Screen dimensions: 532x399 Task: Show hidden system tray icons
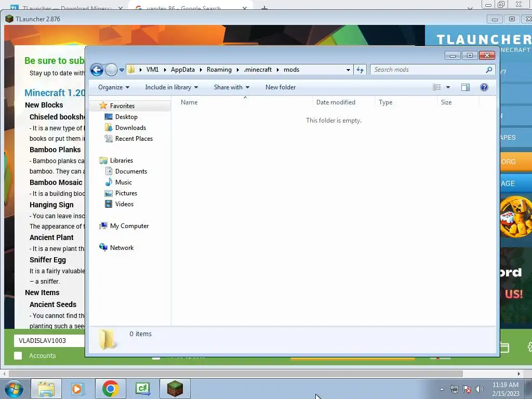click(x=442, y=389)
